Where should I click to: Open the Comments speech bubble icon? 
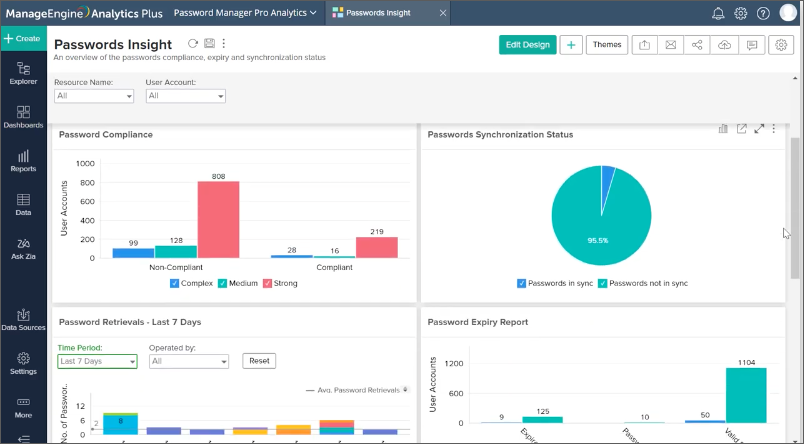point(751,45)
